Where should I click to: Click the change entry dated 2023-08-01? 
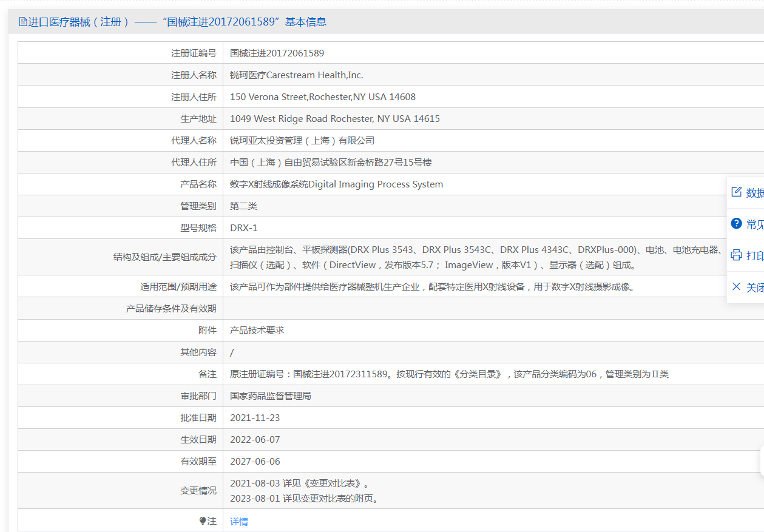[305, 499]
